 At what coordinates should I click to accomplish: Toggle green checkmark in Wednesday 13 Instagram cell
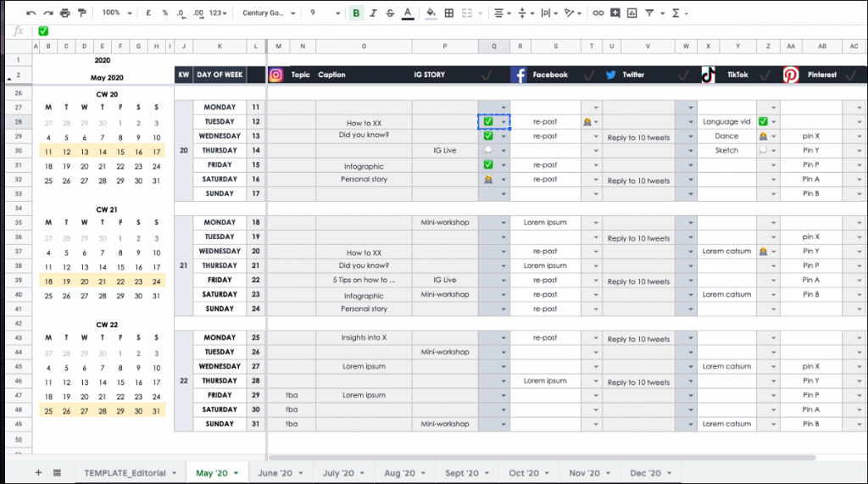coord(488,136)
